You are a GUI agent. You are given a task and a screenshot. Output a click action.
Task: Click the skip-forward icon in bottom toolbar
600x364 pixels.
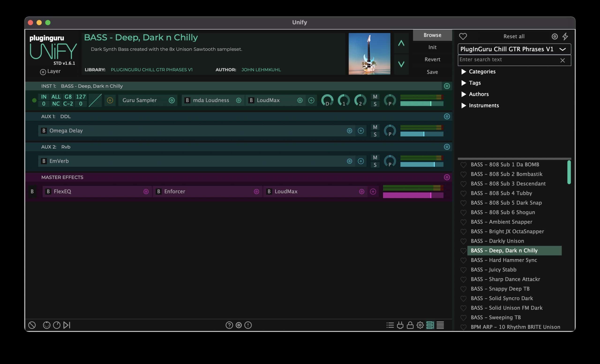(67, 325)
